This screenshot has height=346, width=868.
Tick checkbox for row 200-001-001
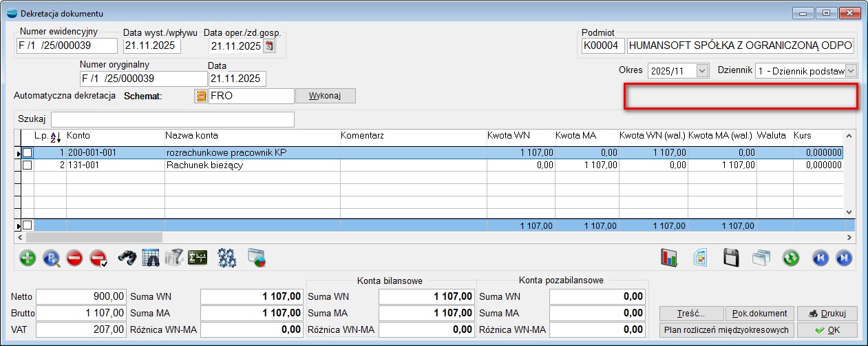click(28, 152)
